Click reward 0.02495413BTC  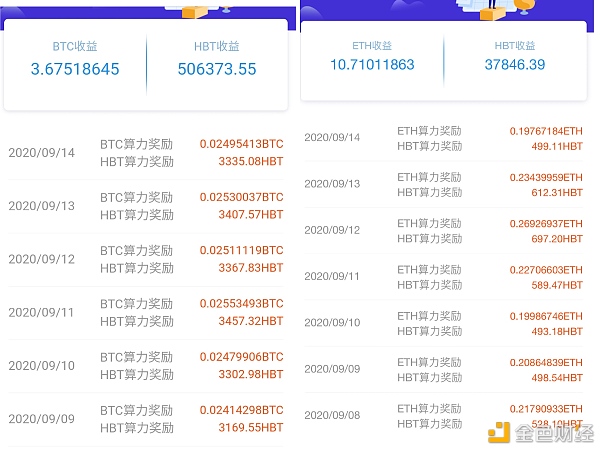(241, 144)
